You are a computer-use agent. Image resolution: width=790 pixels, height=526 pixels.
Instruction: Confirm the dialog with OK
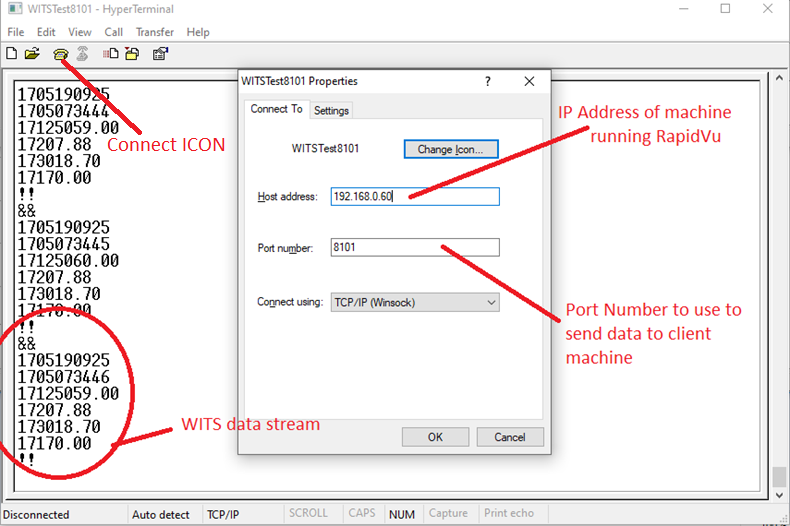coord(435,437)
